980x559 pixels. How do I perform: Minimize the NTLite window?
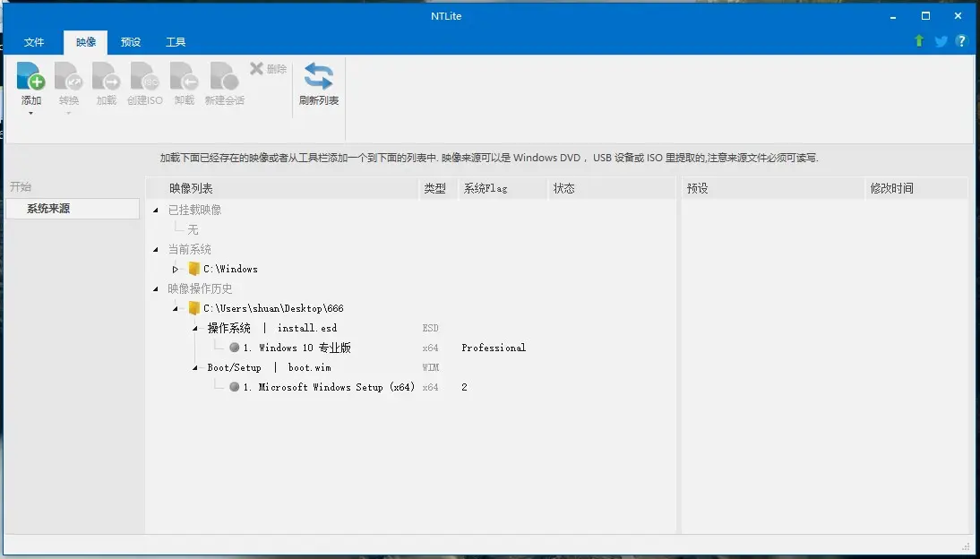click(894, 16)
